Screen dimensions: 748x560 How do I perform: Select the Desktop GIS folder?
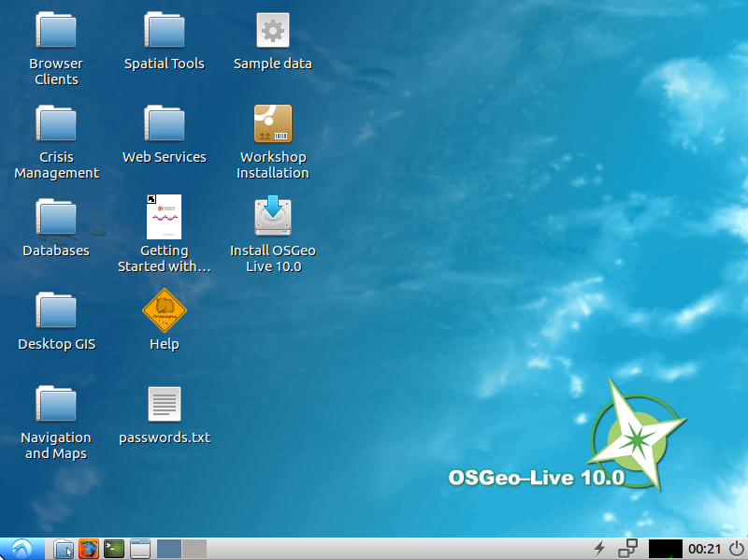(56, 310)
